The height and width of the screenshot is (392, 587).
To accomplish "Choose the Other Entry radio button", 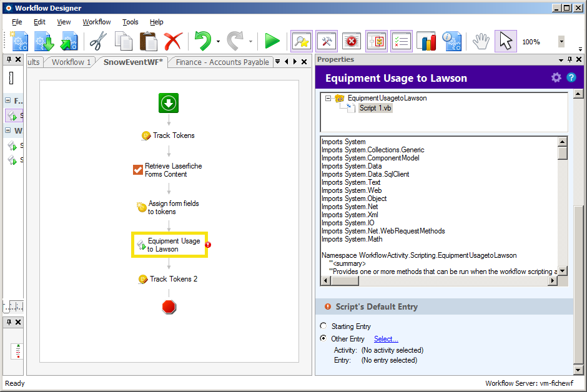I will tap(323, 338).
